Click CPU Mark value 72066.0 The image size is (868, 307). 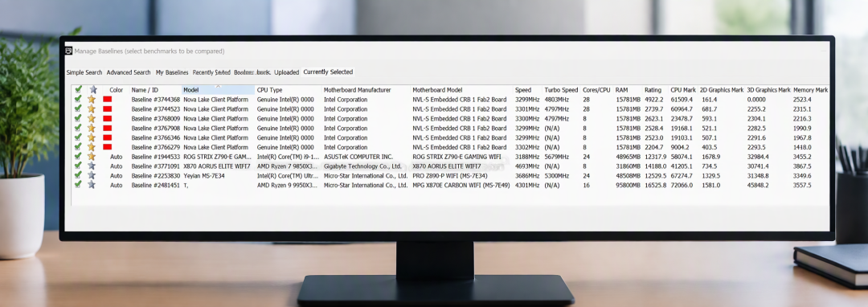click(x=682, y=185)
